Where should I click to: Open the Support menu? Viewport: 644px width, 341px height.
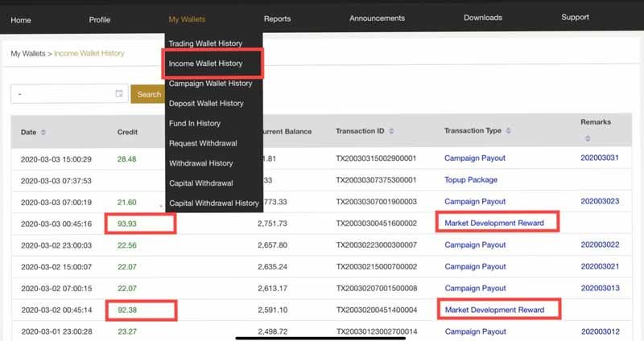pyautogui.click(x=575, y=17)
